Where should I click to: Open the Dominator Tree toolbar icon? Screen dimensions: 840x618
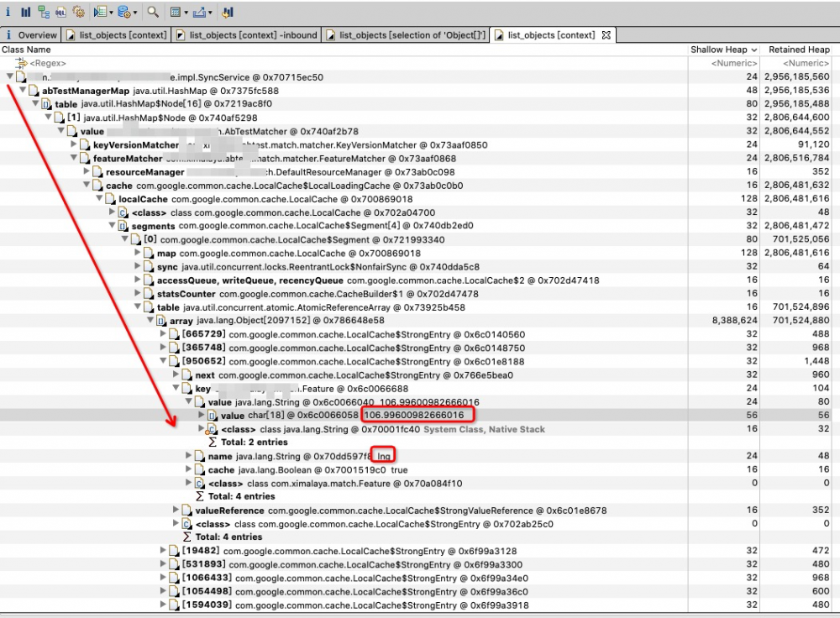pyautogui.click(x=44, y=12)
